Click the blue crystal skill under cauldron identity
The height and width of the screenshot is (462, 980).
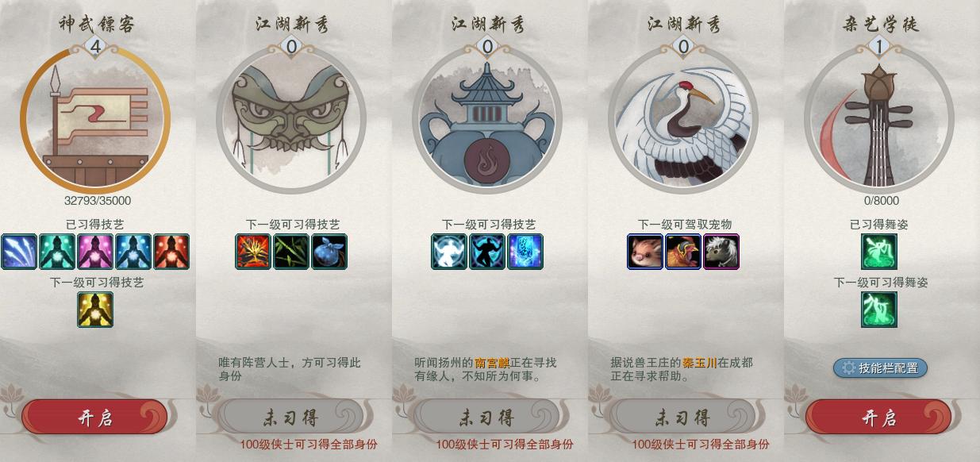click(x=525, y=252)
